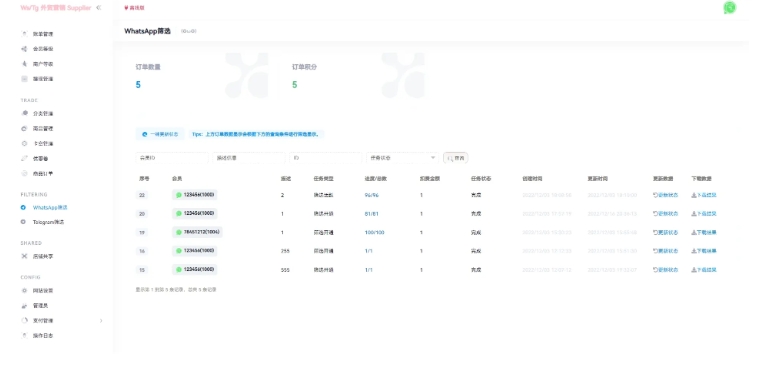The width and height of the screenshot is (757, 390).
Task: Focus the 会员ID filter input field
Action: [x=172, y=158]
